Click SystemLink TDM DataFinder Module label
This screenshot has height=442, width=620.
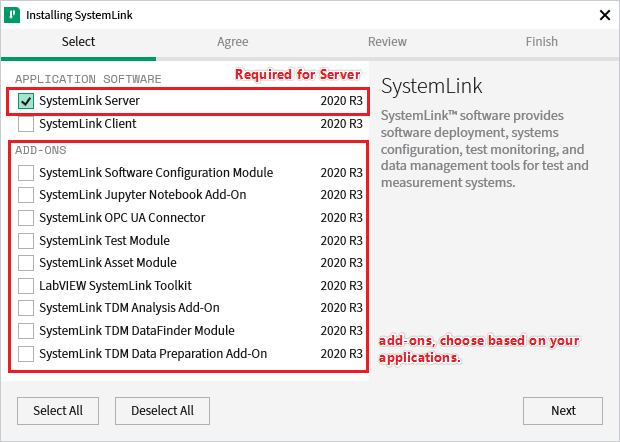pyautogui.click(x=137, y=331)
